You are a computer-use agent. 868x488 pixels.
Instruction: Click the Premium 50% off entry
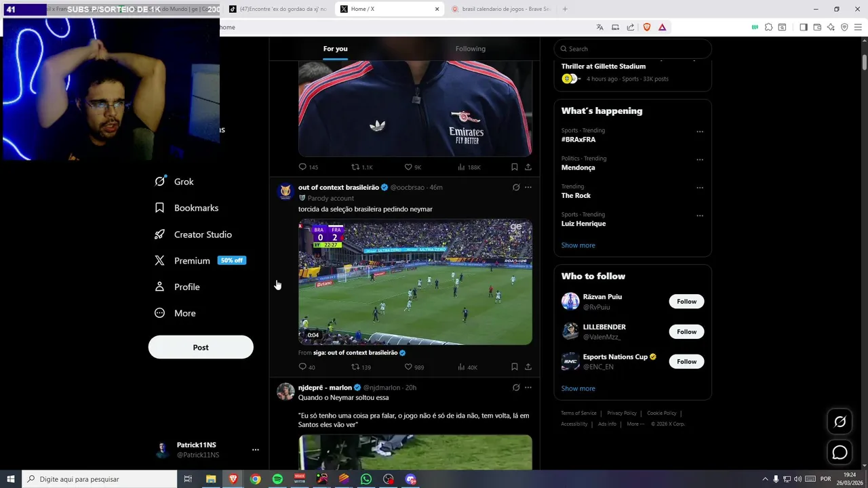pos(200,260)
